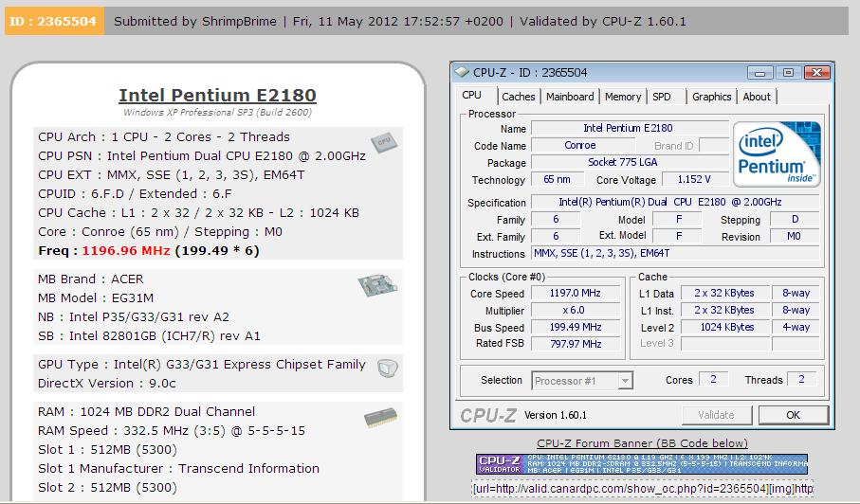The width and height of the screenshot is (860, 504).
Task: Click the CPU-Z Version 1.60.1 label
Action: [555, 415]
